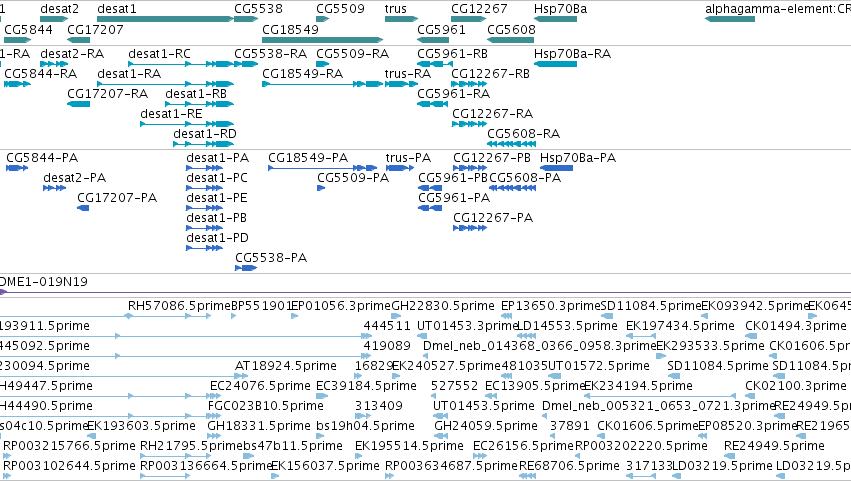
Task: Click the CG18549 gene label
Action: coord(290,29)
